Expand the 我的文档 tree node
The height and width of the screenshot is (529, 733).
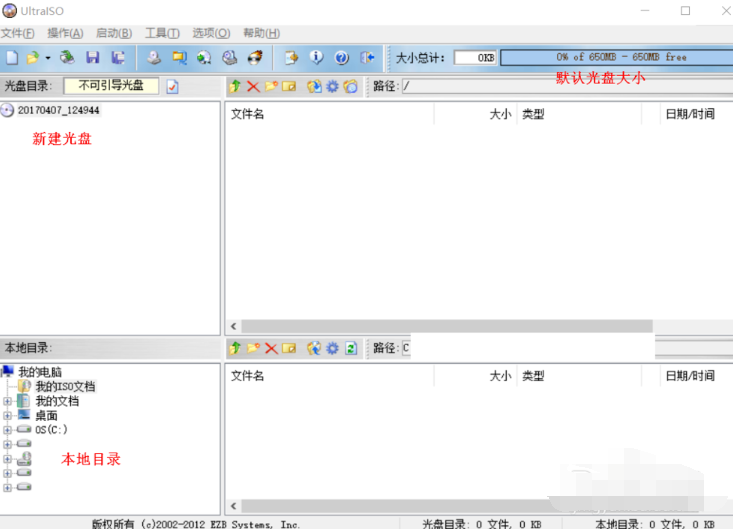(x=8, y=401)
